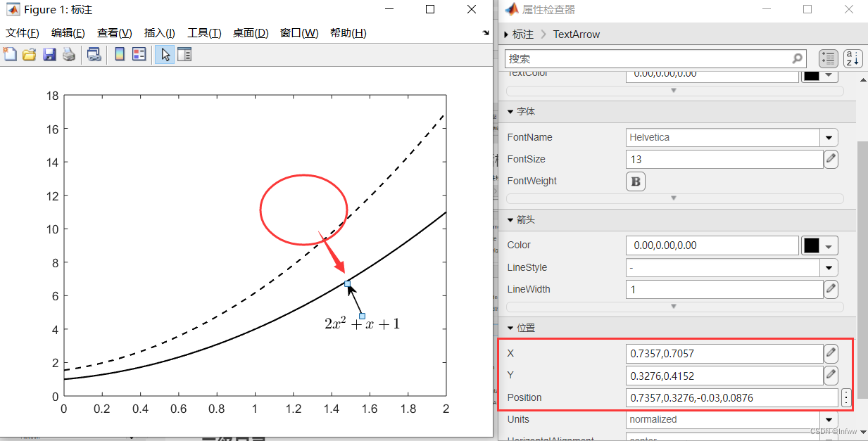Edit Position via the ellipsis button
The width and height of the screenshot is (868, 441).
846,397
